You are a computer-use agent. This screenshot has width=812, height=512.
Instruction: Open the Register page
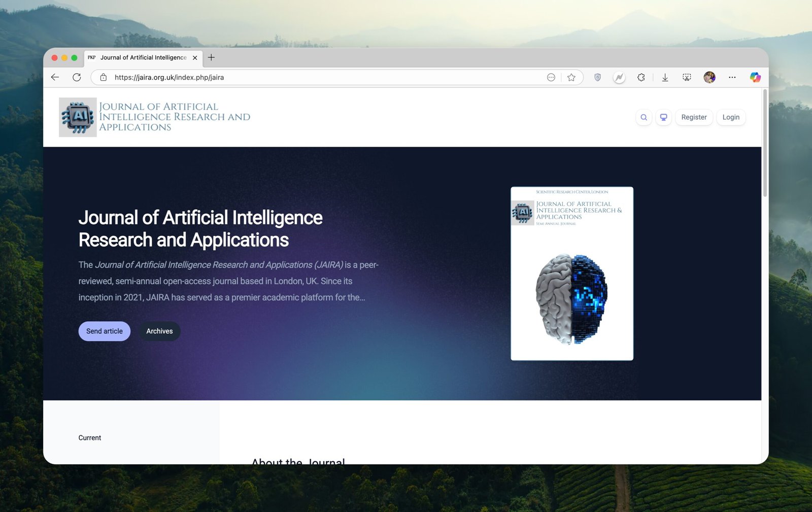(694, 117)
